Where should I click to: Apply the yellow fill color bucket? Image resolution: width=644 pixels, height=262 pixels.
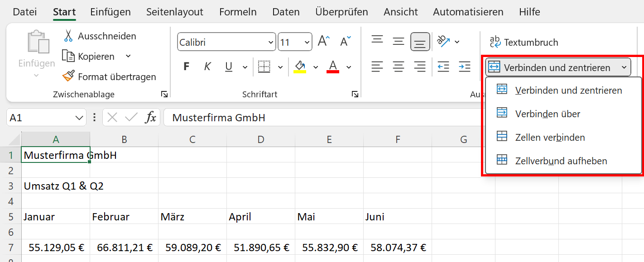(x=300, y=67)
